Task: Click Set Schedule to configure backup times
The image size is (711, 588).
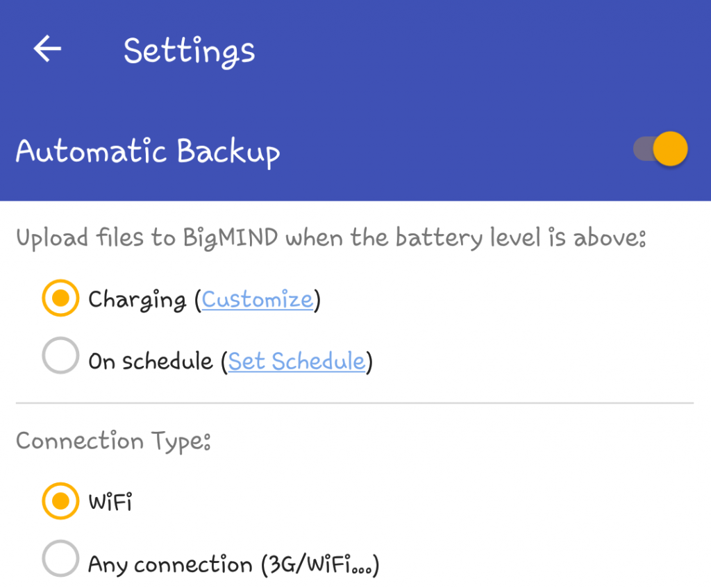Action: (x=296, y=361)
